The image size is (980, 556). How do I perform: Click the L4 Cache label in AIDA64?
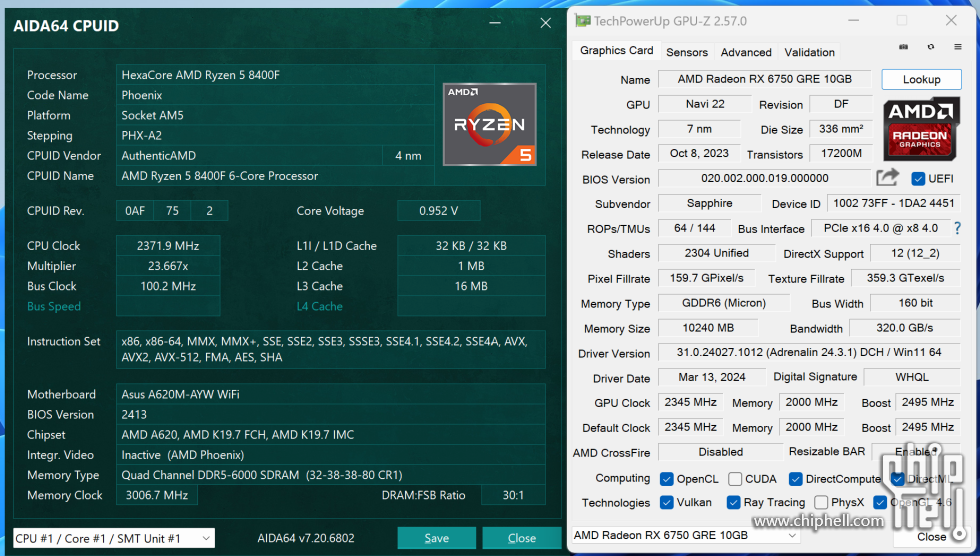click(x=319, y=306)
